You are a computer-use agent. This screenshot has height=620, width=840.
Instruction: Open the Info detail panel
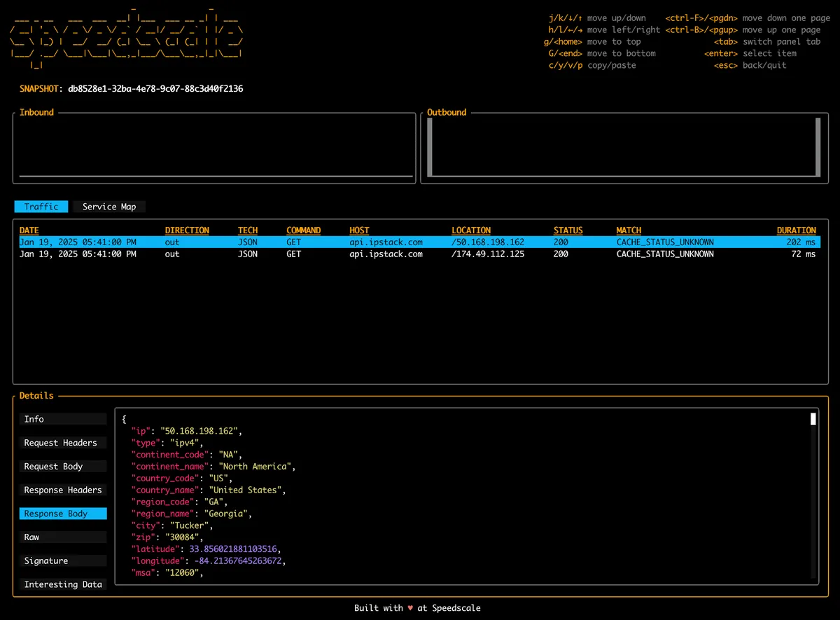[63, 419]
